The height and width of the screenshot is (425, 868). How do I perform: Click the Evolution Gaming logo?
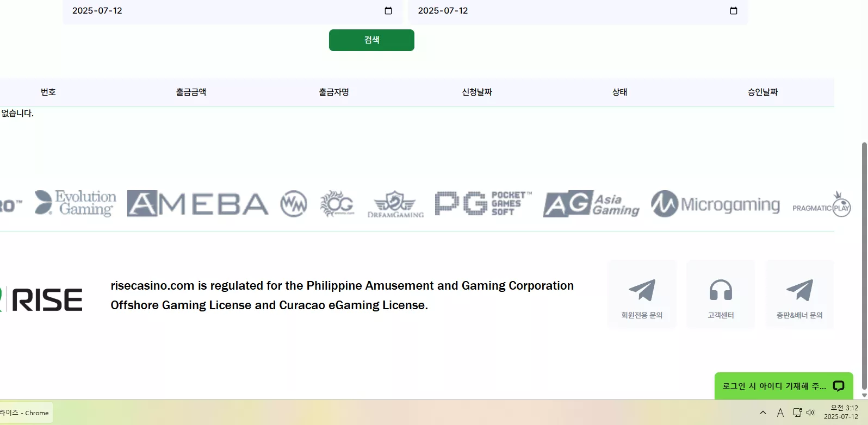[x=75, y=203]
